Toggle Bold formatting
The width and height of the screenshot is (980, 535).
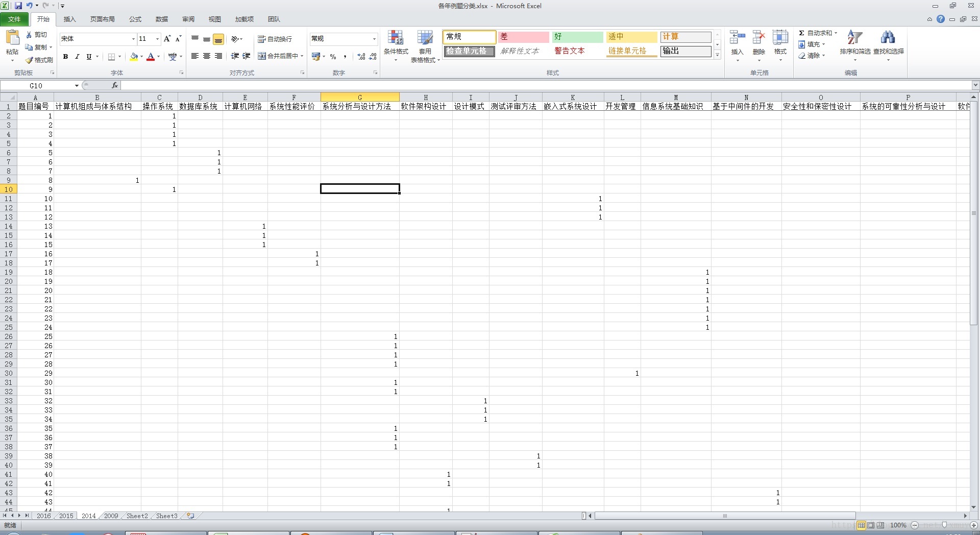(65, 57)
